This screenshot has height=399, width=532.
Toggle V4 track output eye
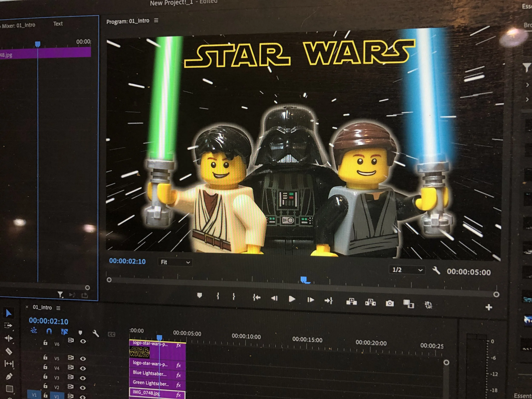(83, 368)
